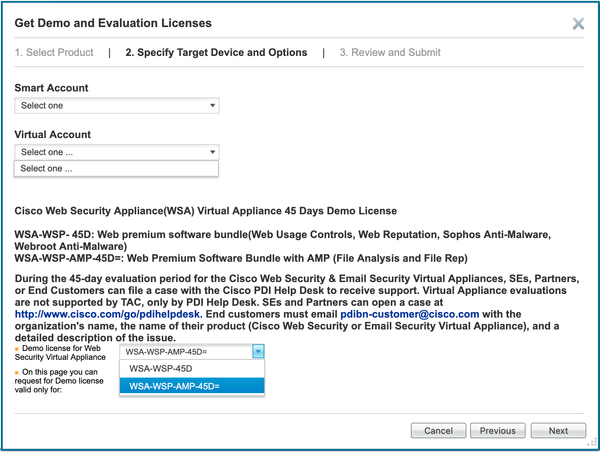Open the pdihelpdesk Cisco link
600x452 pixels.
109,314
